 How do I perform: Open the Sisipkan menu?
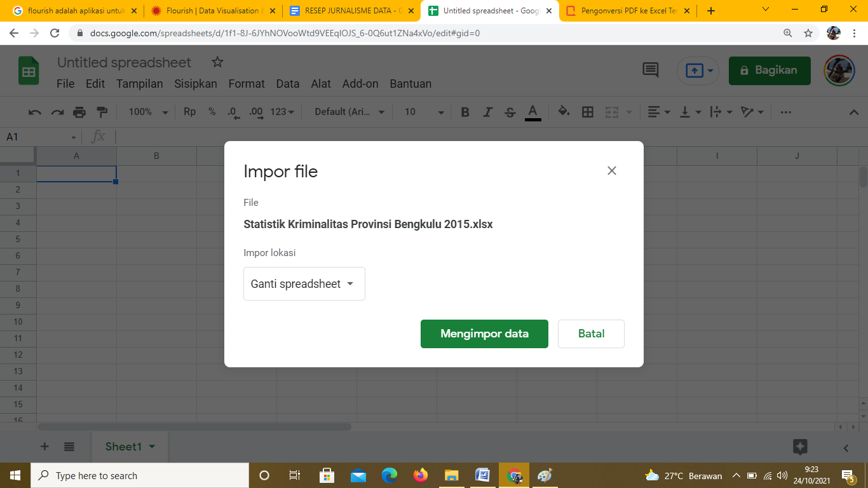click(x=196, y=84)
